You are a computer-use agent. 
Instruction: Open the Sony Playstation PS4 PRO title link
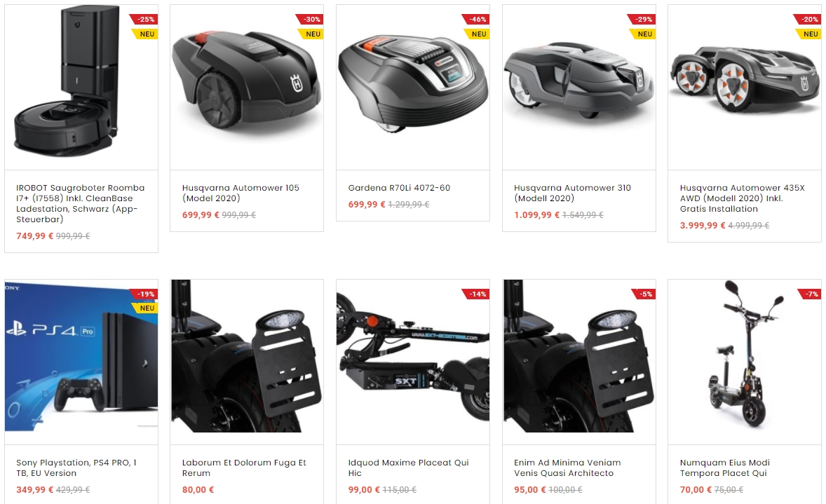(76, 468)
